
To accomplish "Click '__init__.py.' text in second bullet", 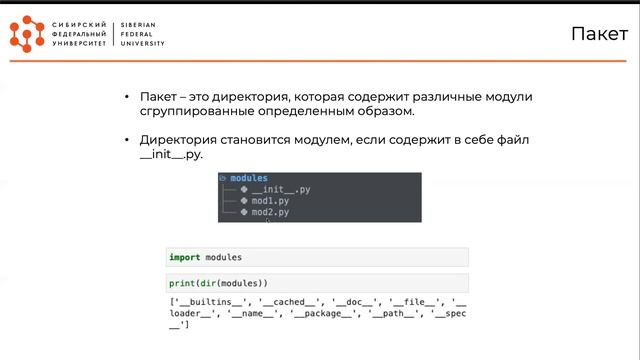I will point(171,155).
